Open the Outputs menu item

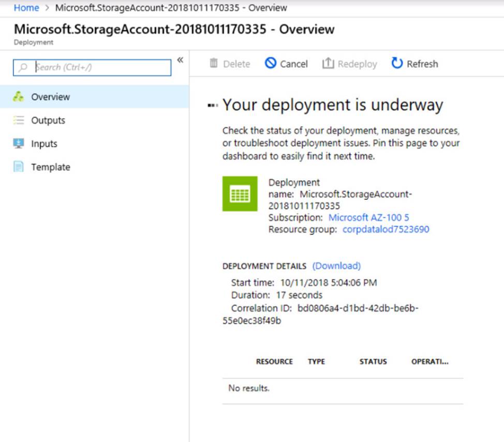pos(48,120)
